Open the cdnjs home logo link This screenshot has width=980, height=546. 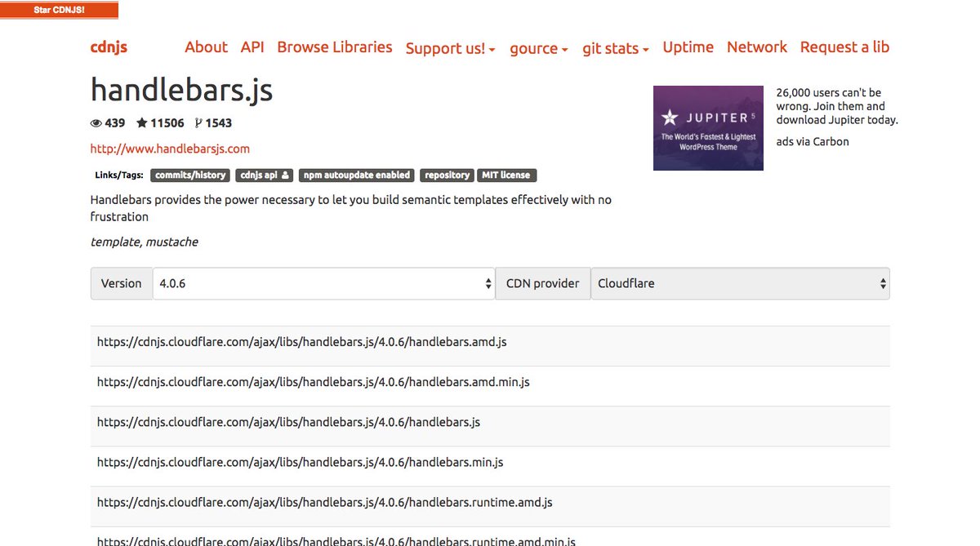click(x=109, y=47)
